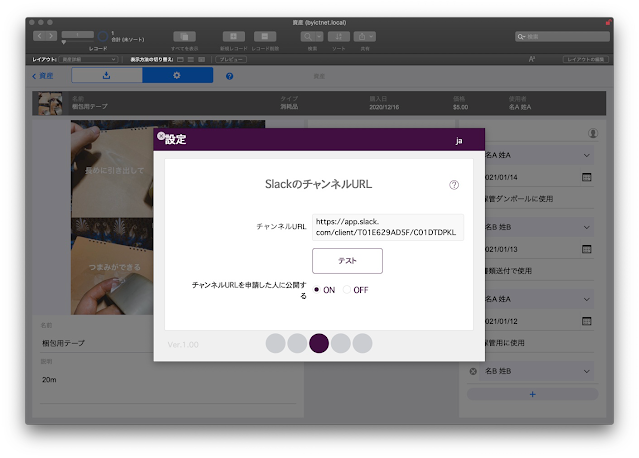Click the プレビュー button
This screenshot has width=639, height=458.
point(231,59)
